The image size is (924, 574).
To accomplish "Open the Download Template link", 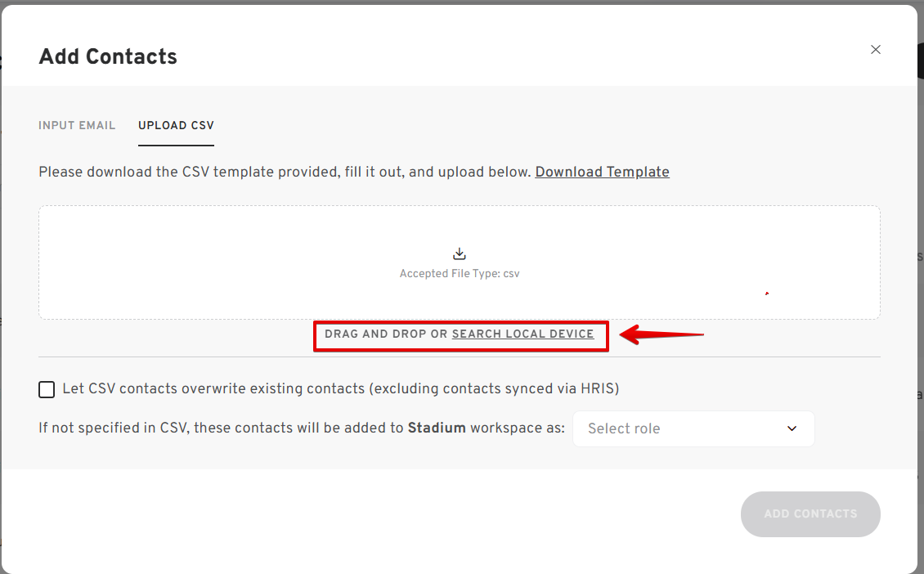I will pos(603,172).
